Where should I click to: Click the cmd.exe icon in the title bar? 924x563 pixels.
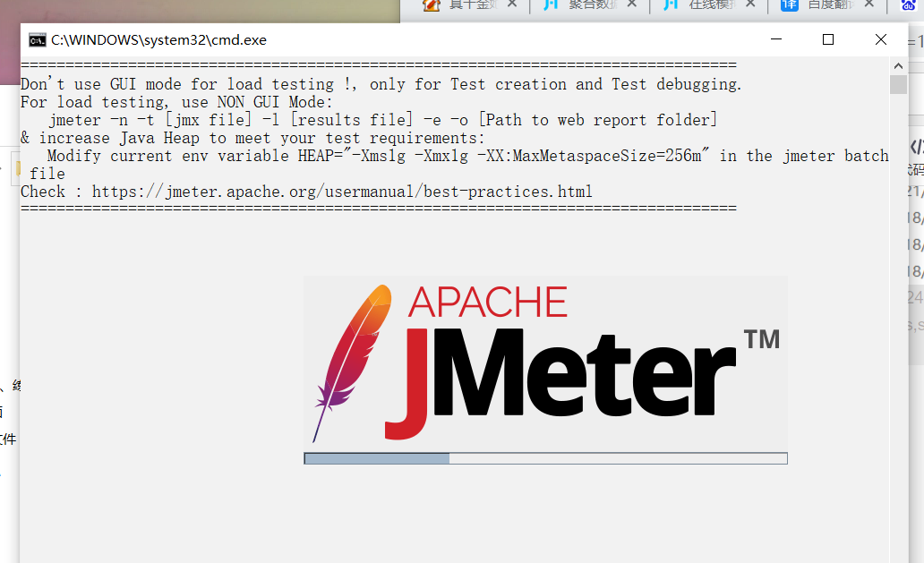[38, 40]
